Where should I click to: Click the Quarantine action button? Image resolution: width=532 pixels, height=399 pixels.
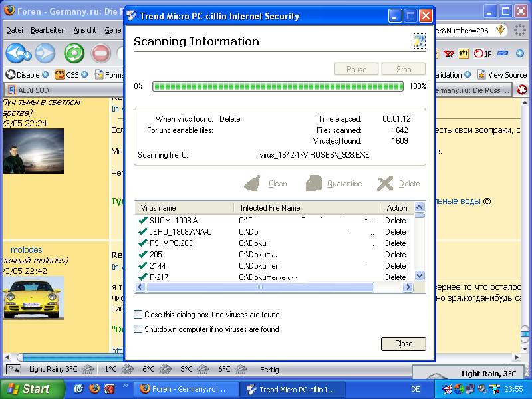click(x=334, y=184)
